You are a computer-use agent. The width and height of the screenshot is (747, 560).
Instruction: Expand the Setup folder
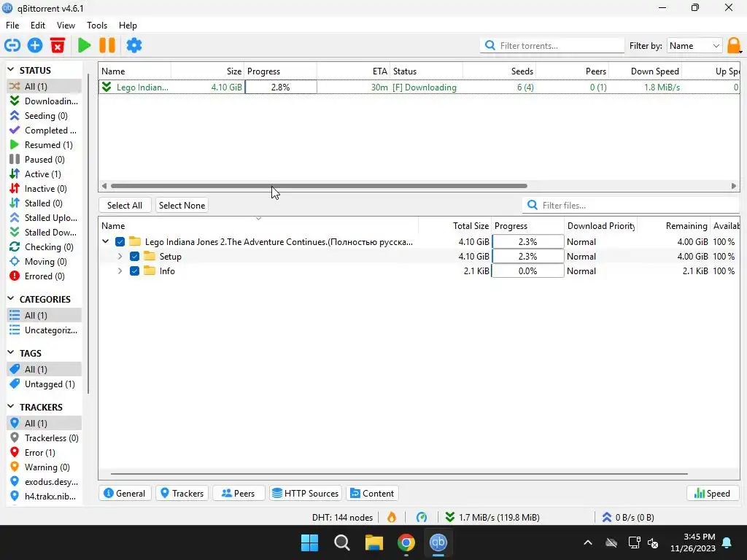[120, 256]
